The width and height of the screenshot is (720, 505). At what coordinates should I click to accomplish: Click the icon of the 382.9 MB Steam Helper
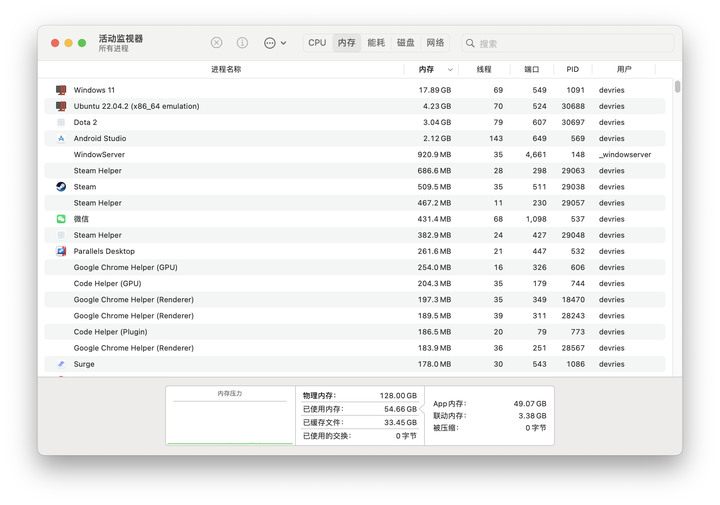pyautogui.click(x=61, y=235)
